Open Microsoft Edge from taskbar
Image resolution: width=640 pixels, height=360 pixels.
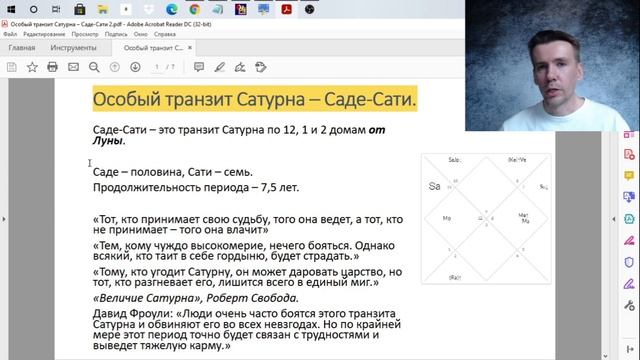pos(172,9)
